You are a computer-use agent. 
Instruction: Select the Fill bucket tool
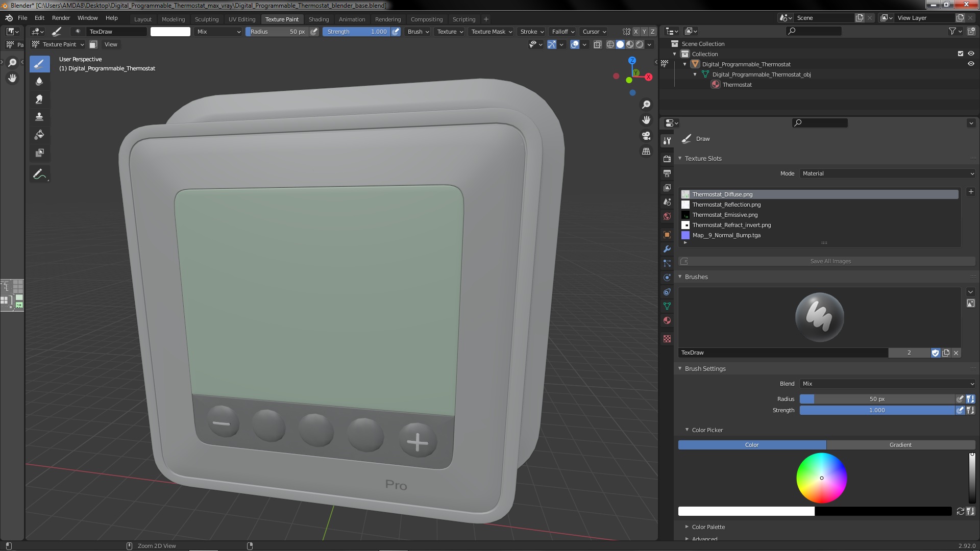39,135
